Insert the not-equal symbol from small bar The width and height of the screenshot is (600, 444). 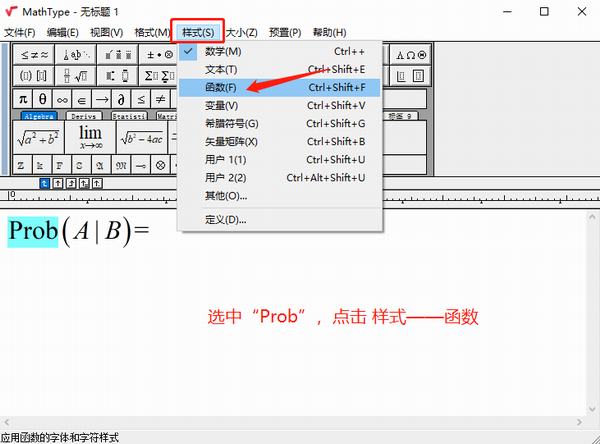[161, 100]
